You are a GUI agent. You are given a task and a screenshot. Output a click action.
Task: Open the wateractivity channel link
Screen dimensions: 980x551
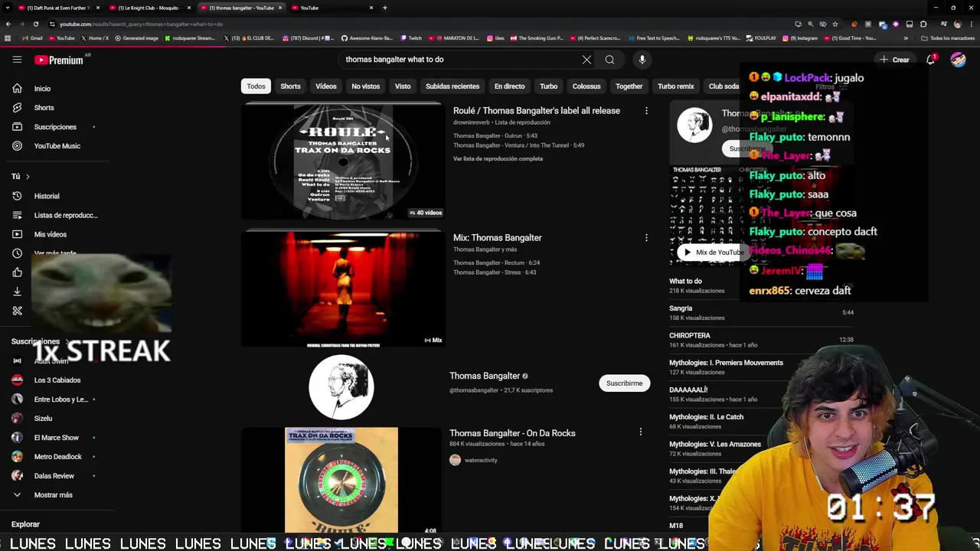481,461
